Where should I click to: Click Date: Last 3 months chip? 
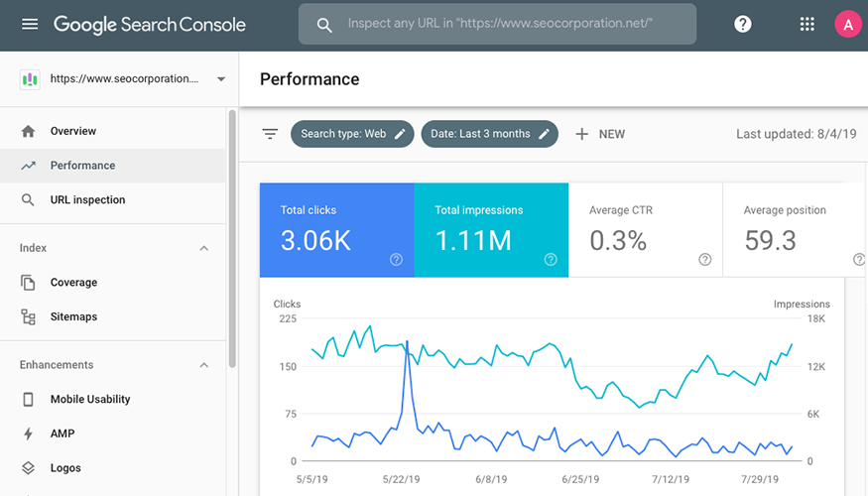click(x=489, y=134)
